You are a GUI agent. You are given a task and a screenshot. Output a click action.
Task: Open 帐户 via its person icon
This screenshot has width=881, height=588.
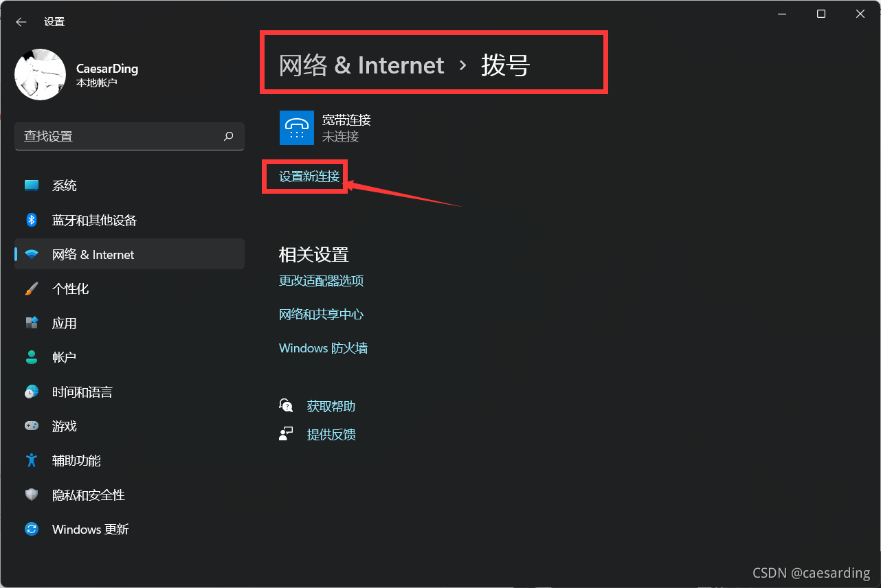click(32, 357)
